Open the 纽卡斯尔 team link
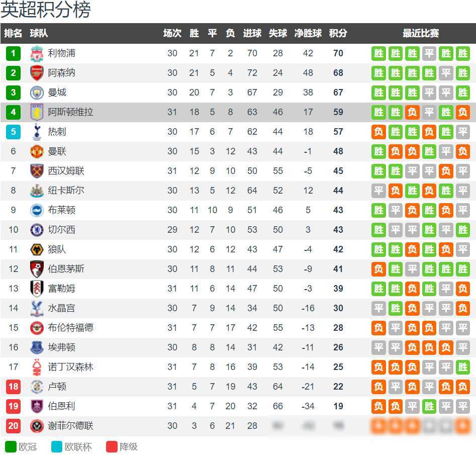Image resolution: width=476 pixels, height=455 pixels. coord(66,191)
